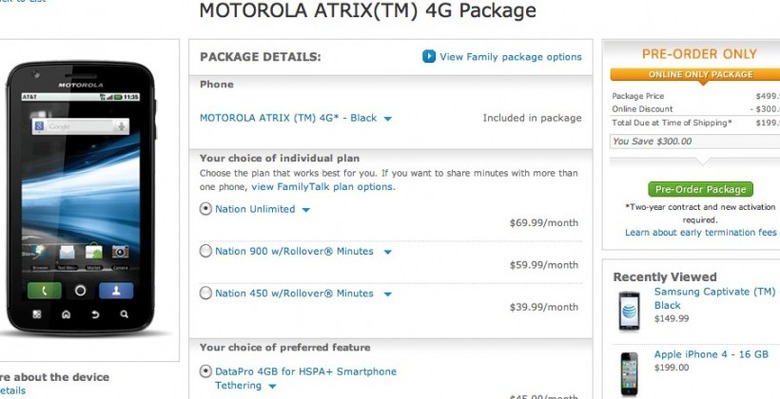The height and width of the screenshot is (399, 780).
Task: Select the Nation 900 w/Rollover Minutes radio button
Action: point(205,251)
